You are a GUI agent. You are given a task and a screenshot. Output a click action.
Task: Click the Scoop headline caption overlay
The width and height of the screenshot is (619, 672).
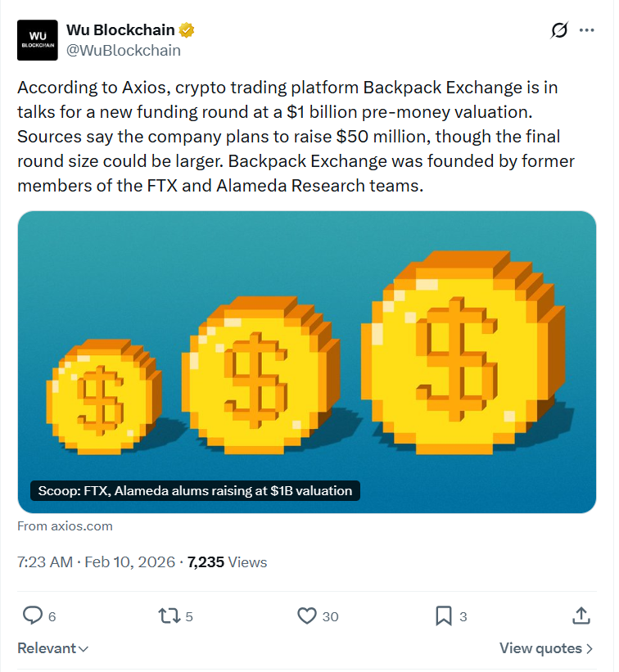[193, 491]
